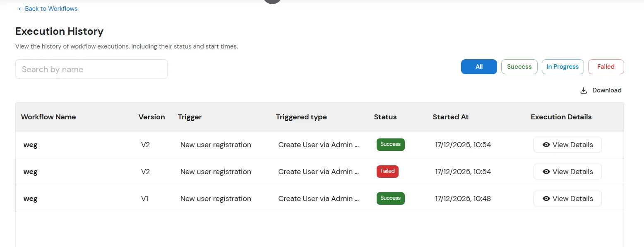The width and height of the screenshot is (644, 247).
Task: Click View Details for the first execution
Action: (x=567, y=145)
